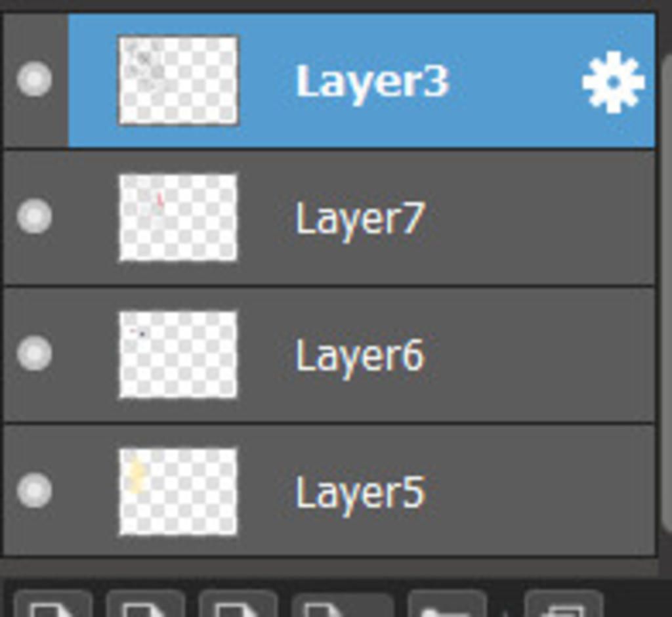Click the Layer3 name label

(371, 82)
